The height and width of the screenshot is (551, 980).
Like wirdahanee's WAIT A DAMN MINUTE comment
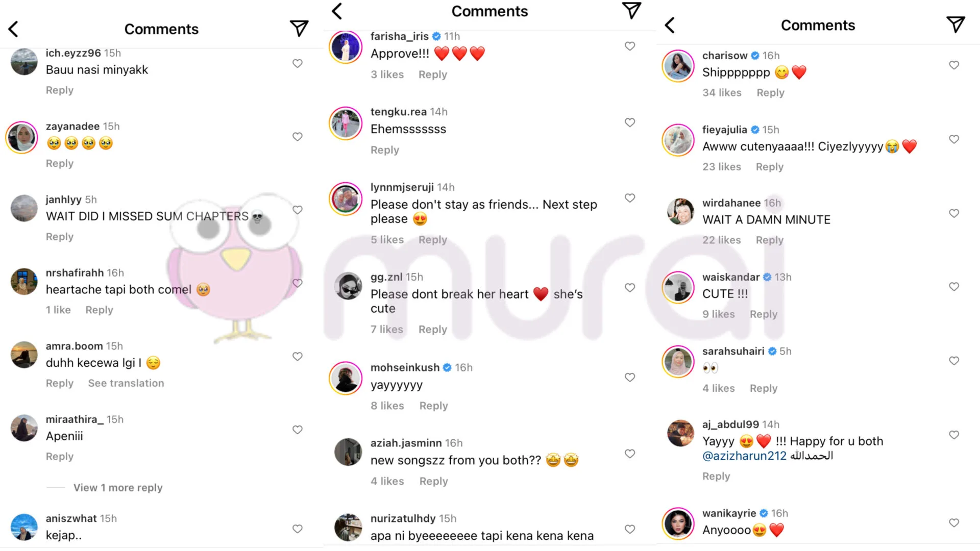click(954, 213)
